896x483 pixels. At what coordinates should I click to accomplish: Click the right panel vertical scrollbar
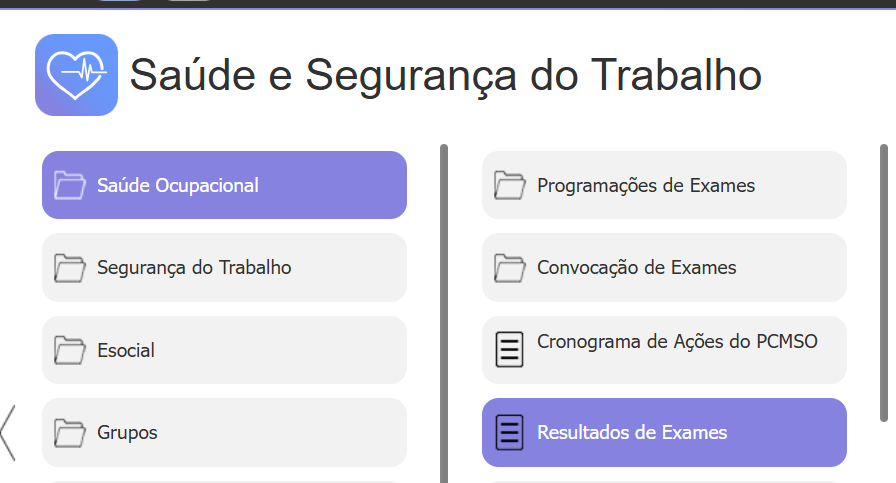tap(883, 280)
